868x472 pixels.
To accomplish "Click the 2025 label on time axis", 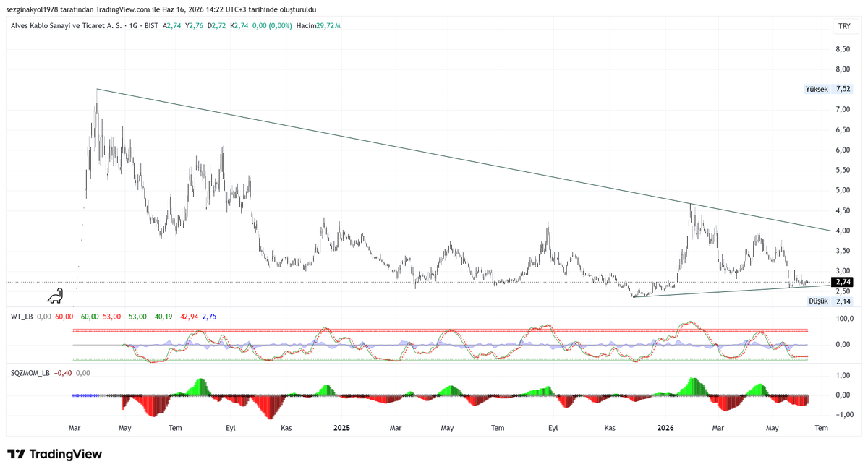I will tap(341, 428).
